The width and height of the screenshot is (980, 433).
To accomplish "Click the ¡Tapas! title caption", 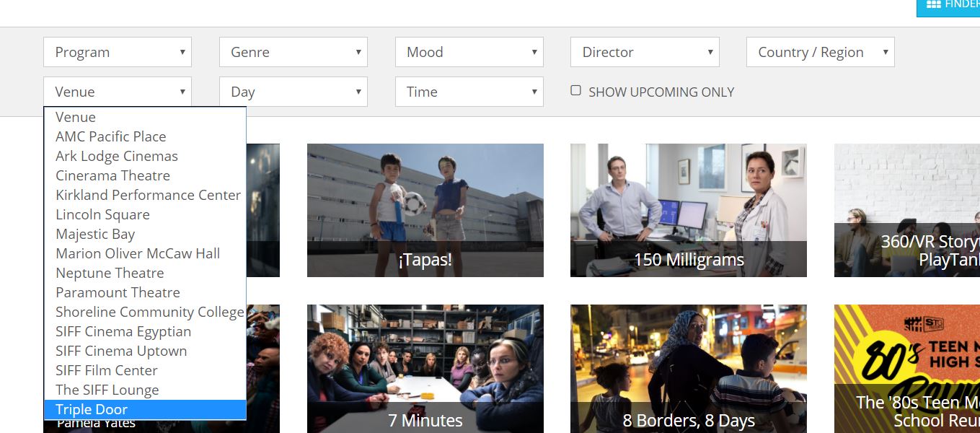I will coord(425,260).
